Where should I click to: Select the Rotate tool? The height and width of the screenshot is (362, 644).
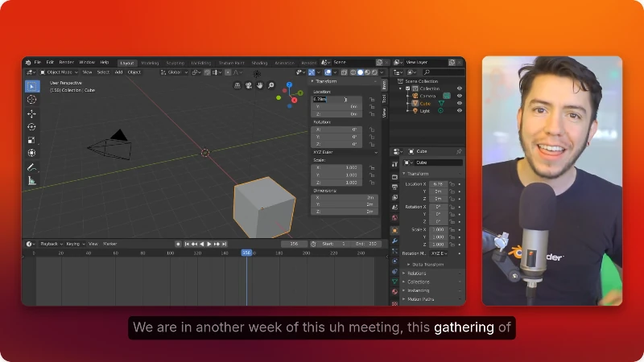31,127
